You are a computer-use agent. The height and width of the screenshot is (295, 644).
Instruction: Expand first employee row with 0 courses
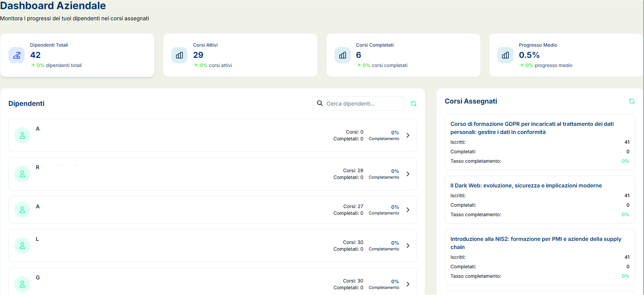408,135
